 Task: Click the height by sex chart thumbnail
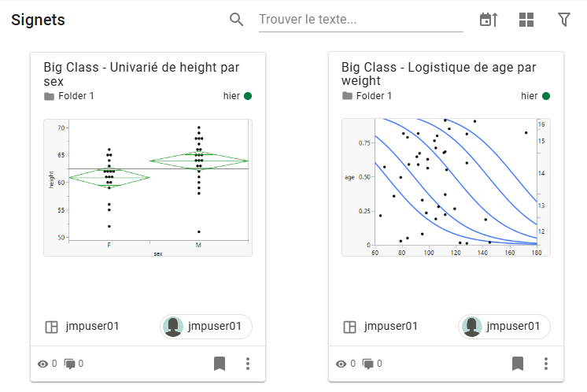pyautogui.click(x=148, y=187)
